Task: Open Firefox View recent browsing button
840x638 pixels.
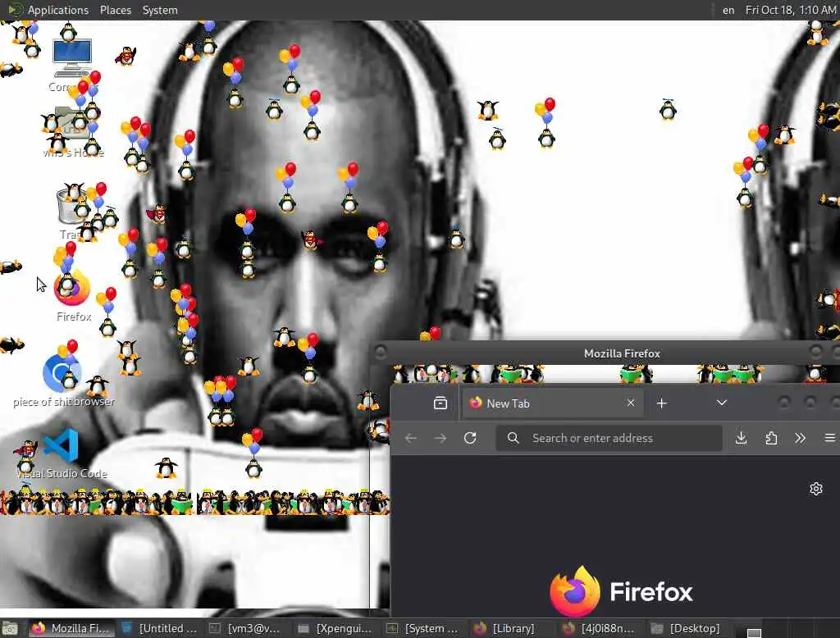Action: pyautogui.click(x=440, y=403)
